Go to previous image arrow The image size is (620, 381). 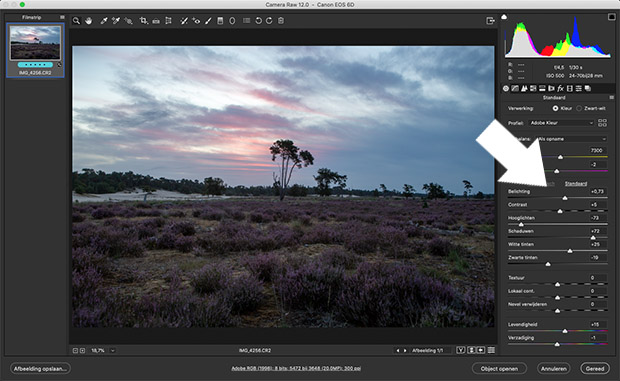pos(398,351)
